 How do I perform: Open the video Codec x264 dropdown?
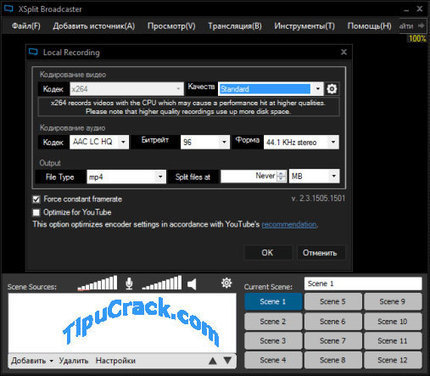pos(127,89)
